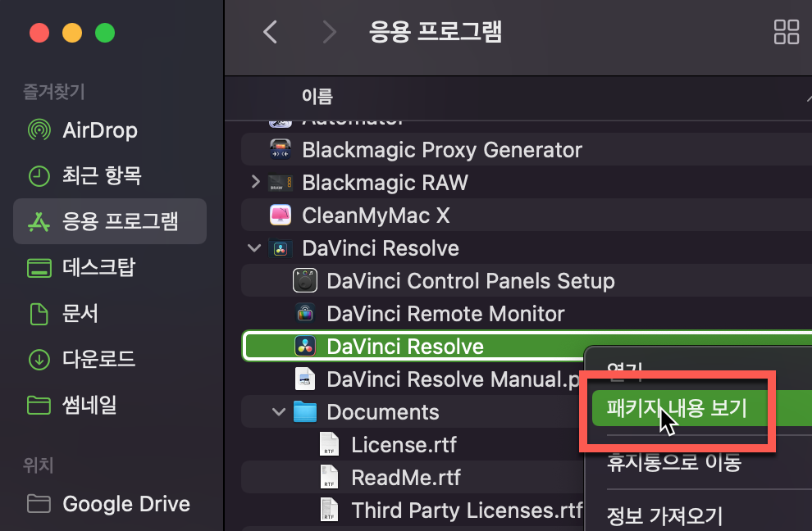
Task: Select Blackmagic RAW name
Action: click(x=385, y=183)
